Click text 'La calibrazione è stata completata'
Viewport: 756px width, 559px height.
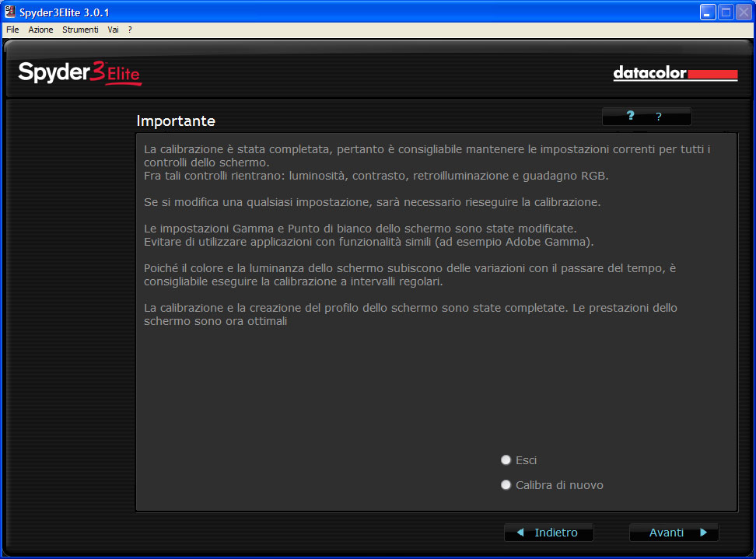coord(236,149)
